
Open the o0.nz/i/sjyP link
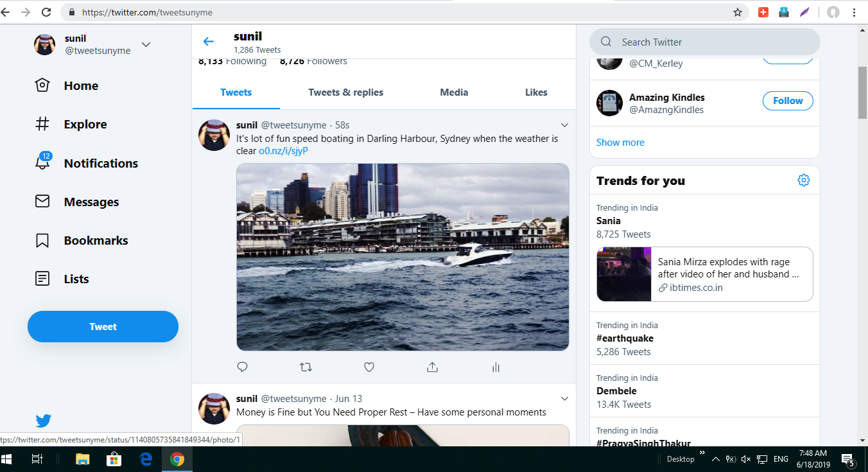(283, 151)
